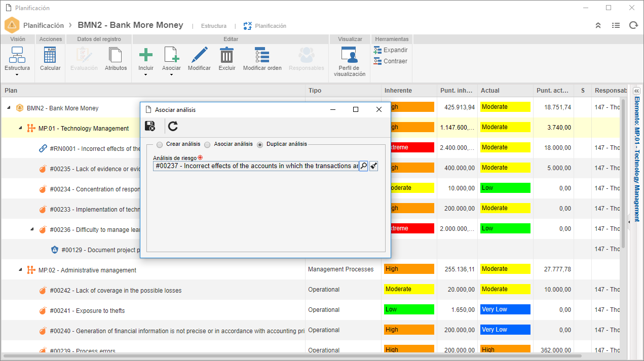This screenshot has height=361, width=644.
Task: Click the bomb icon of risk #00241
Action: point(43,310)
